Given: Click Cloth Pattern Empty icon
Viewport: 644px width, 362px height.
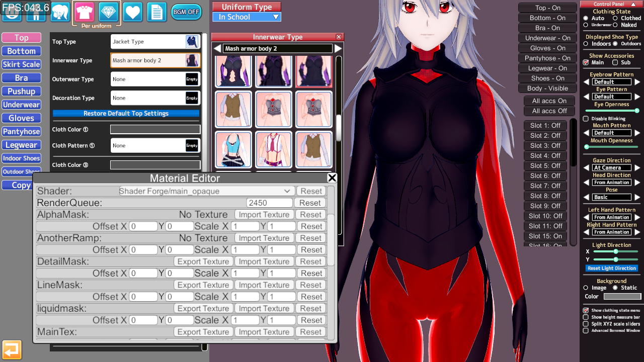Looking at the screenshot, I should [x=192, y=145].
